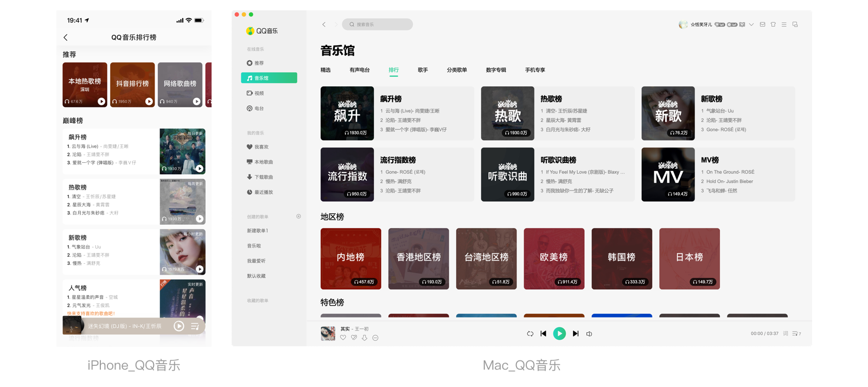This screenshot has width=868, height=387.
Task: Download current song 其实
Action: [x=365, y=338]
